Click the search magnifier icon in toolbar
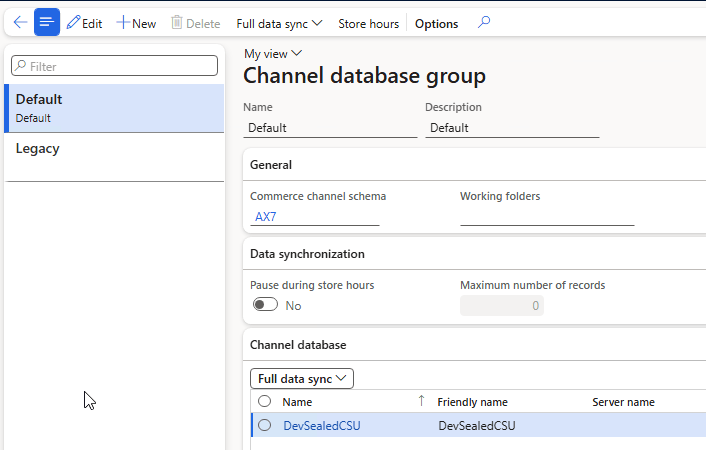The width and height of the screenshot is (706, 450). tap(484, 23)
